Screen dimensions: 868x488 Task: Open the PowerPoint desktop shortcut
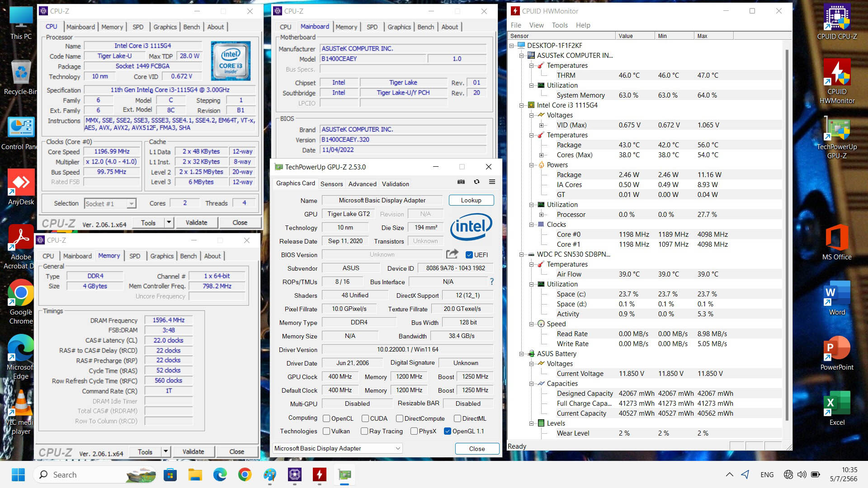[837, 353]
